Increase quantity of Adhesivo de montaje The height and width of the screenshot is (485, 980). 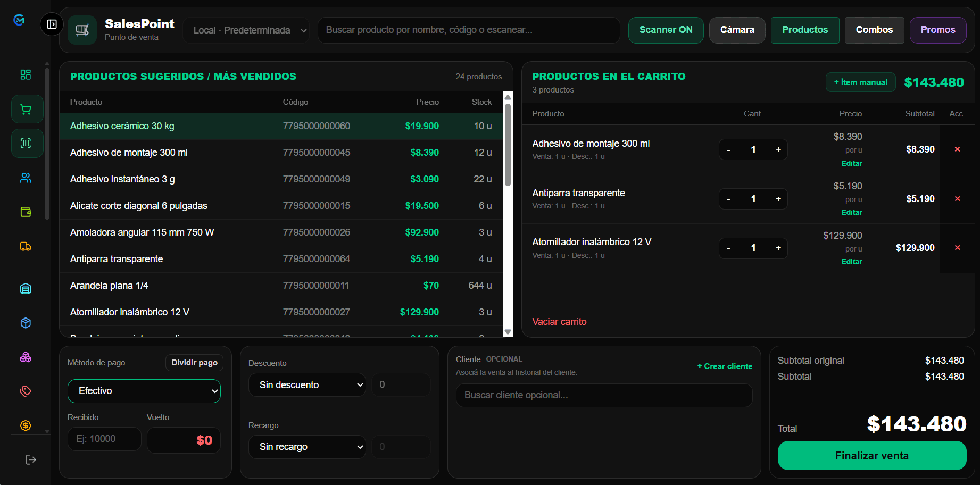778,149
